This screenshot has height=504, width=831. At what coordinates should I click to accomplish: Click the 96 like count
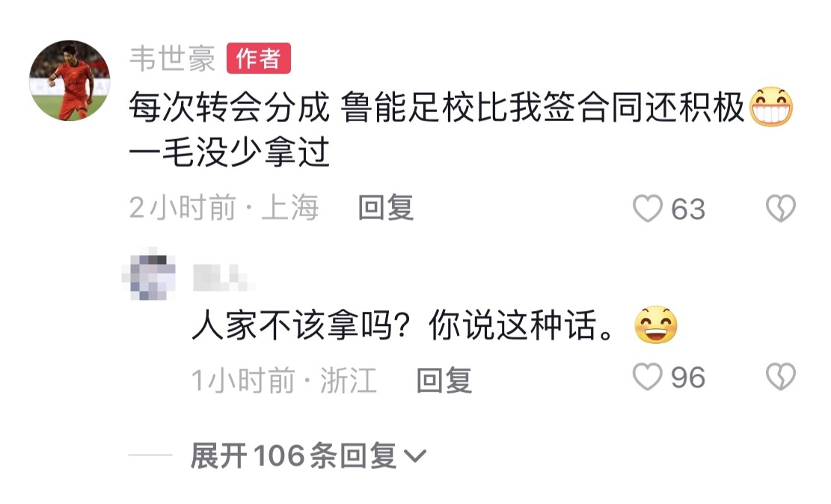tap(688, 378)
